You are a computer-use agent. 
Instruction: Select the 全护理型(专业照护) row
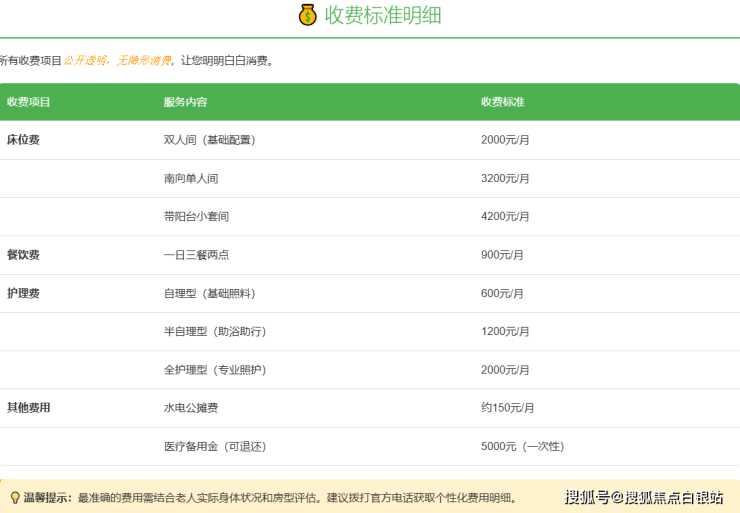click(x=215, y=370)
